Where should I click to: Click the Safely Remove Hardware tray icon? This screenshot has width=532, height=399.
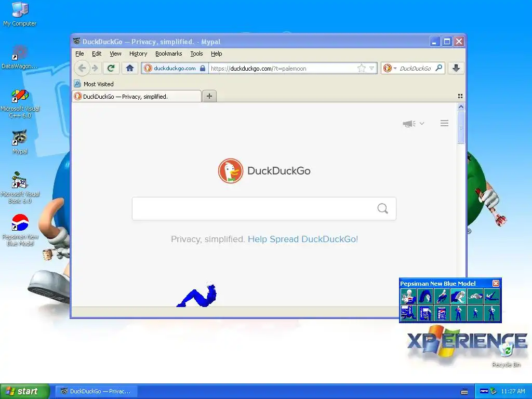click(494, 391)
